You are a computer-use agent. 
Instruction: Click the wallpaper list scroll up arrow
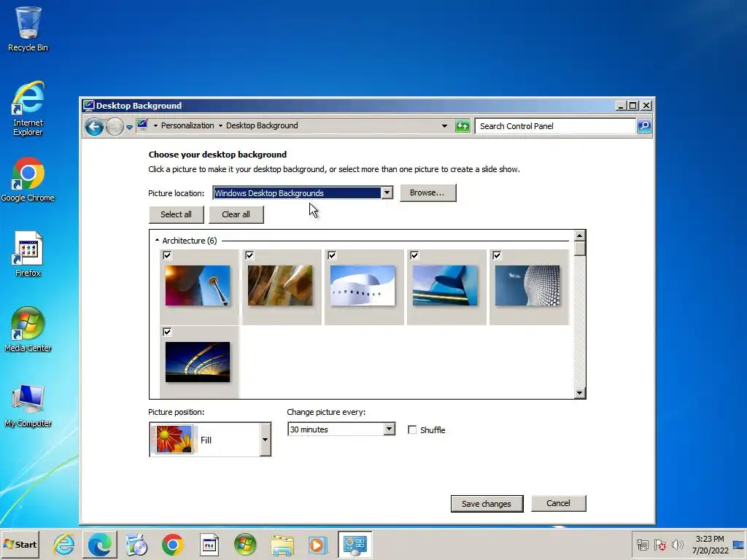[x=580, y=236]
